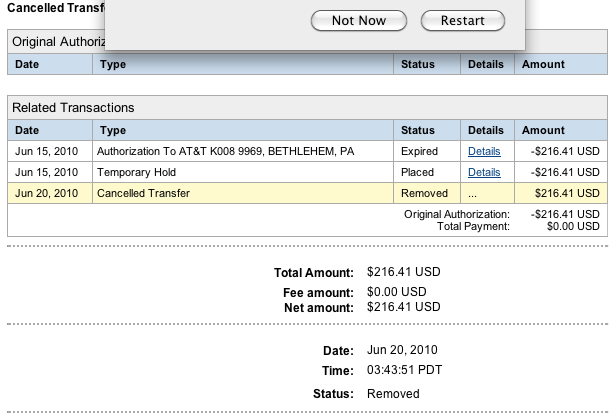This screenshot has height=417, width=612.
Task: Click the Total Amount value $216.41 USD
Action: coord(403,272)
